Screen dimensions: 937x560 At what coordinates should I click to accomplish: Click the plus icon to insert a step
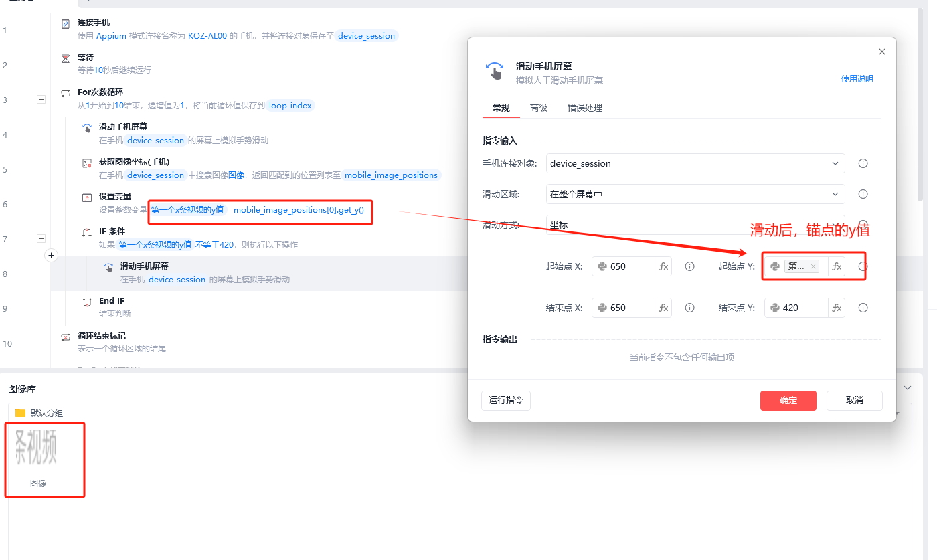52,255
